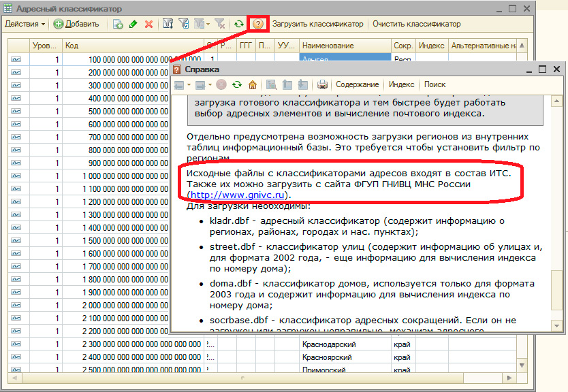Open the Действия dropdown menu
The image size is (568, 392).
(25, 24)
